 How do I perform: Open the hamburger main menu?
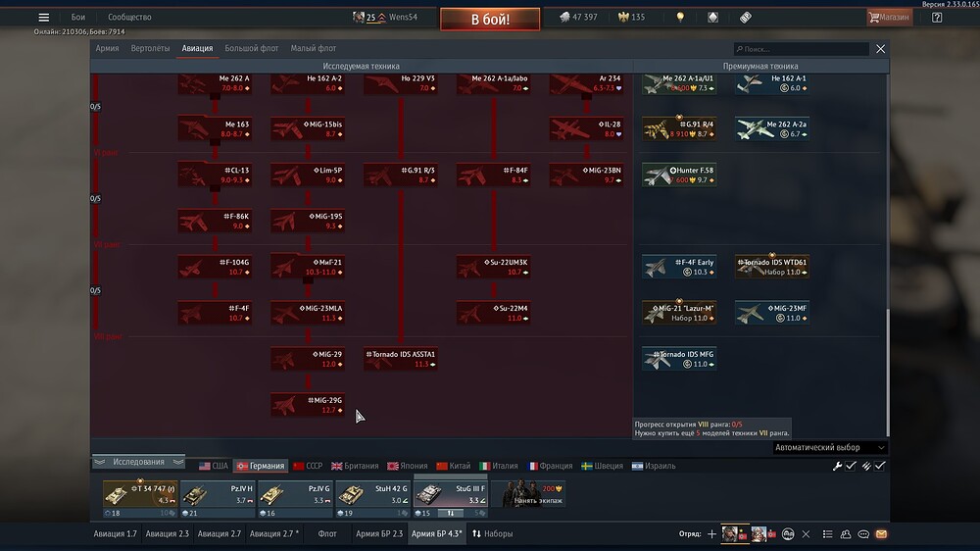[x=43, y=18]
